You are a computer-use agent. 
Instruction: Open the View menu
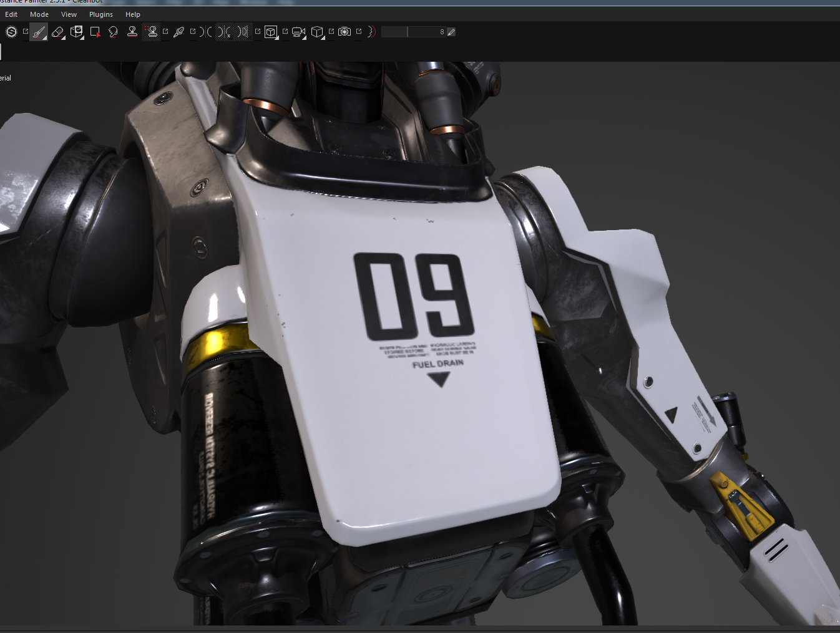(x=69, y=14)
